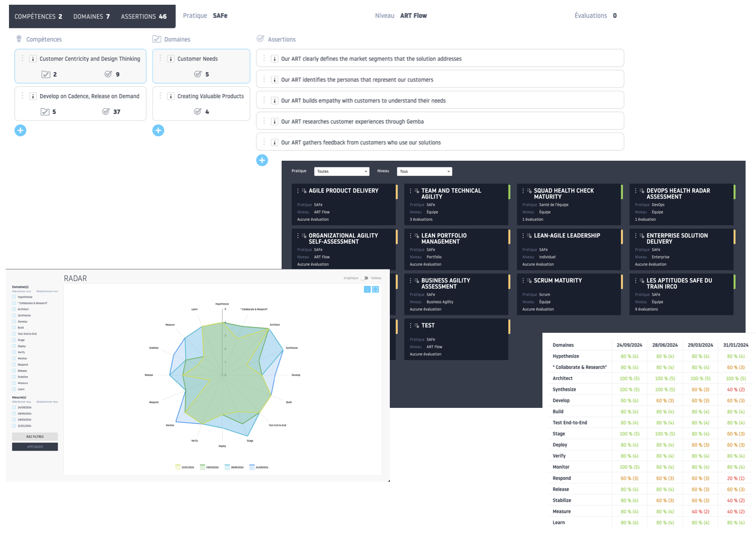The width and height of the screenshot is (756, 536).
Task: Add a new assertion with plus button
Action: [x=262, y=160]
